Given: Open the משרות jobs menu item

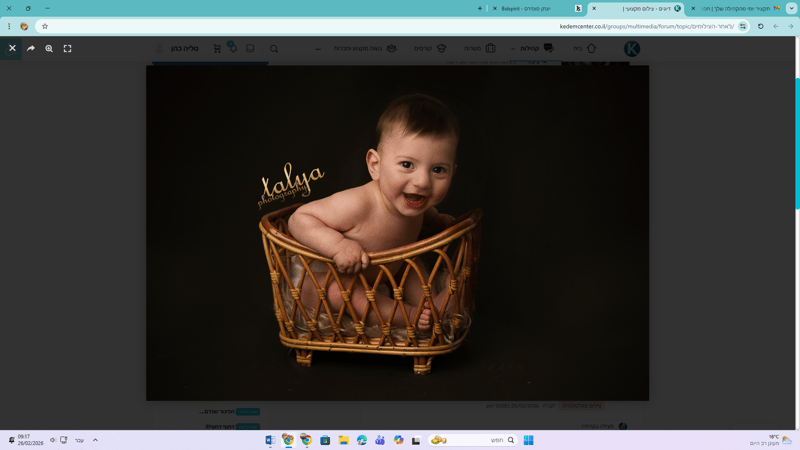Looking at the screenshot, I should coord(480,48).
